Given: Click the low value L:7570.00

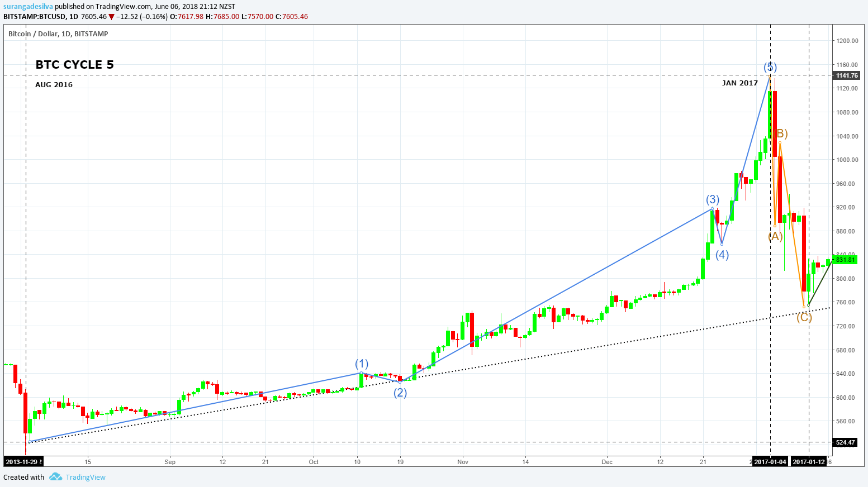Looking at the screenshot, I should click(258, 17).
